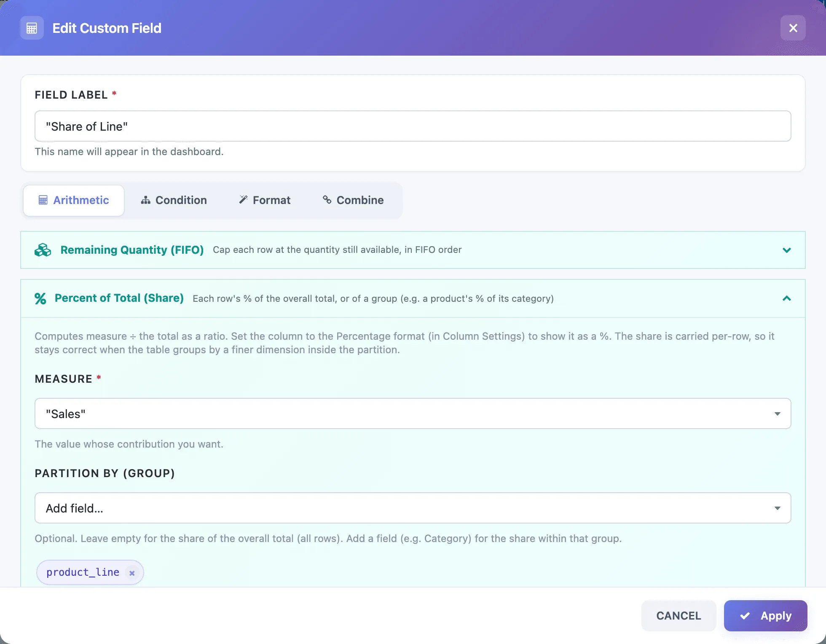Click the CANCEL button
The height and width of the screenshot is (644, 826).
(678, 616)
